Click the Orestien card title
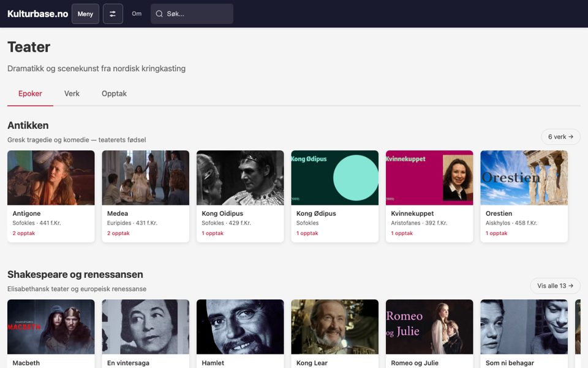 [499, 213]
